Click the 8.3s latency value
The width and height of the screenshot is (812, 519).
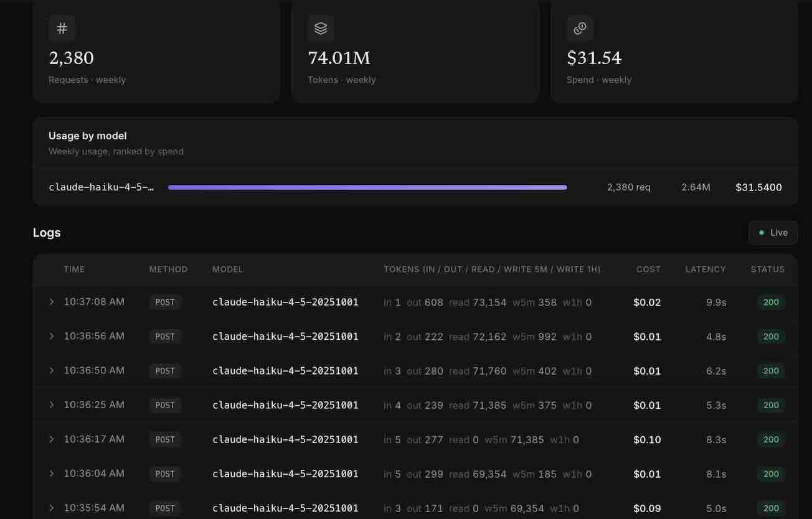point(716,439)
